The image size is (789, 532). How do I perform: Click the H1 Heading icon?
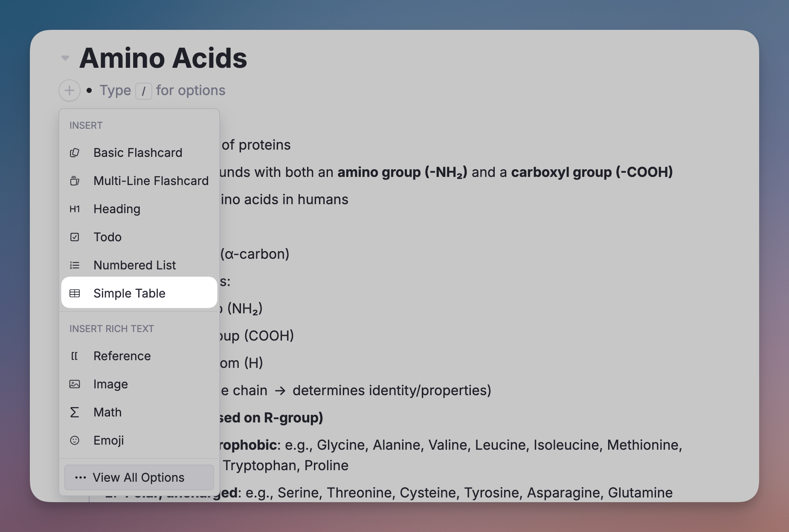[x=75, y=209]
